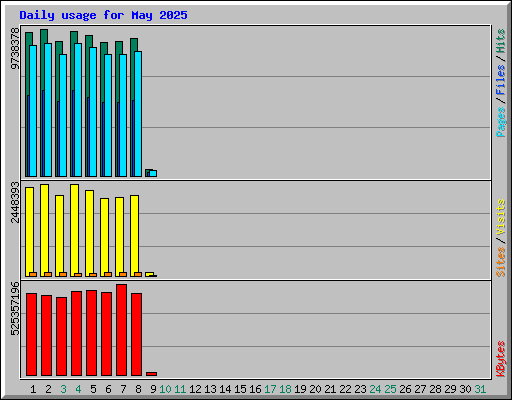Click green day label 10
The height and width of the screenshot is (400, 512).
165,389
